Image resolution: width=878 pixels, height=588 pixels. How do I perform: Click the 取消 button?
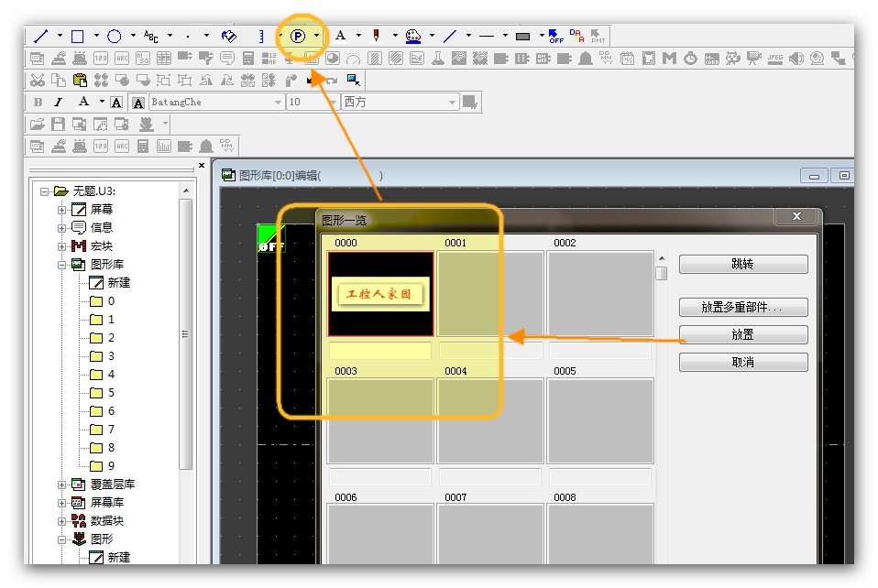(742, 363)
